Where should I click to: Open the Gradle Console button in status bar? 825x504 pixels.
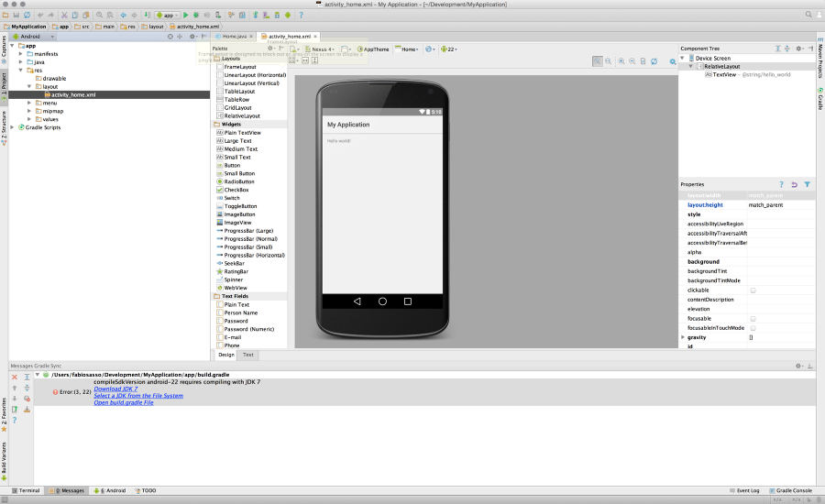pyautogui.click(x=791, y=490)
